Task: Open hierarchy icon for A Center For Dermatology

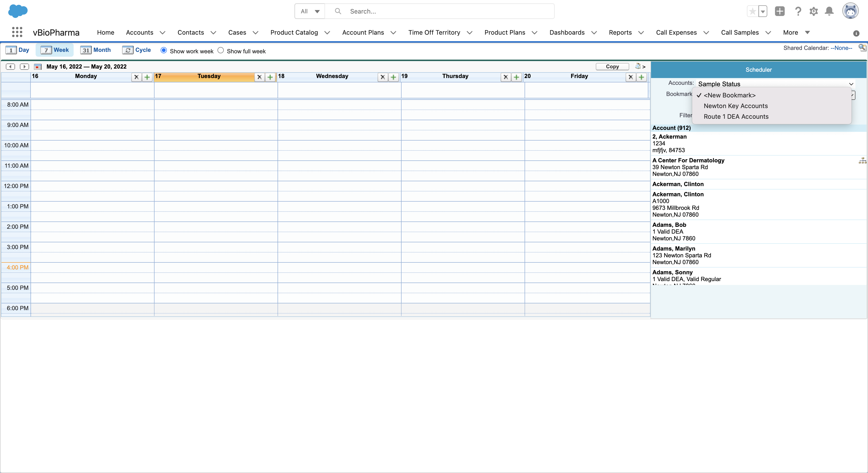Action: pyautogui.click(x=862, y=160)
